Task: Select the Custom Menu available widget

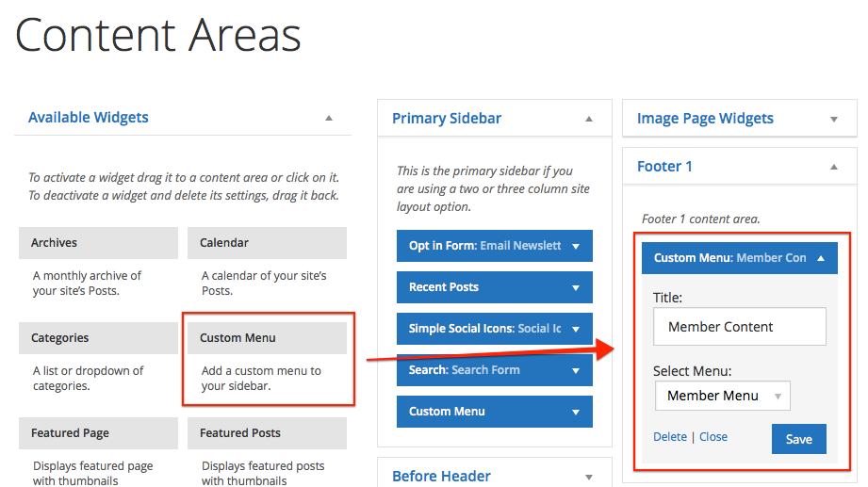Action: [267, 338]
